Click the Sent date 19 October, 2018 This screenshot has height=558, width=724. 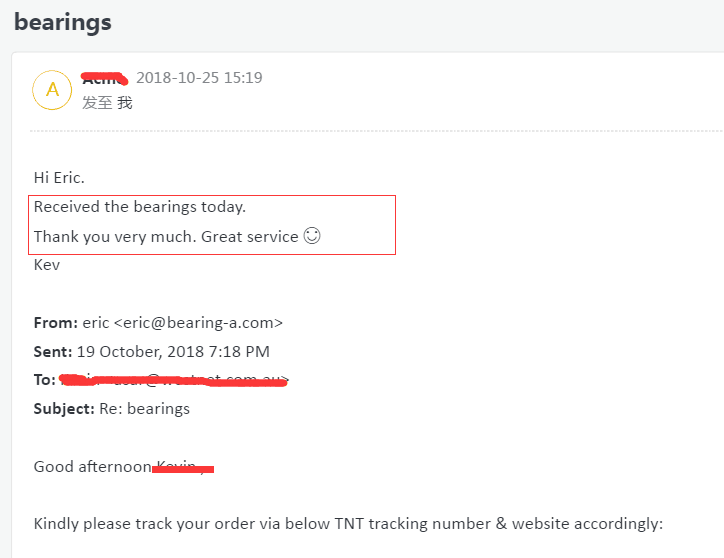pos(140,352)
